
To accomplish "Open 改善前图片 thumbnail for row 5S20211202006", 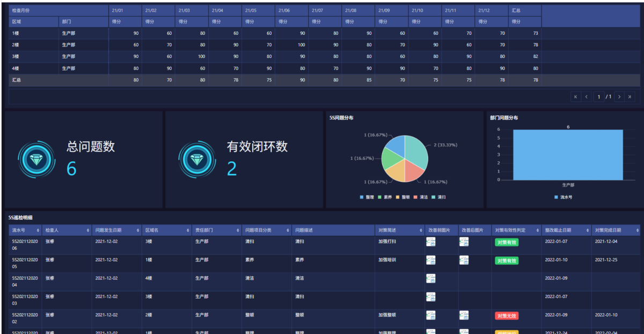I will click(431, 242).
